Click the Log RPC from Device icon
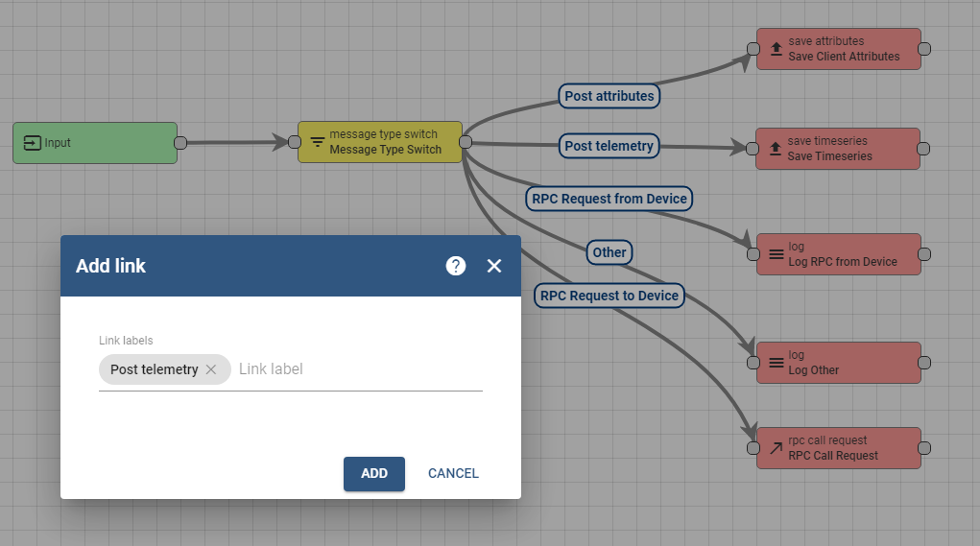The height and width of the screenshot is (546, 980). click(777, 254)
